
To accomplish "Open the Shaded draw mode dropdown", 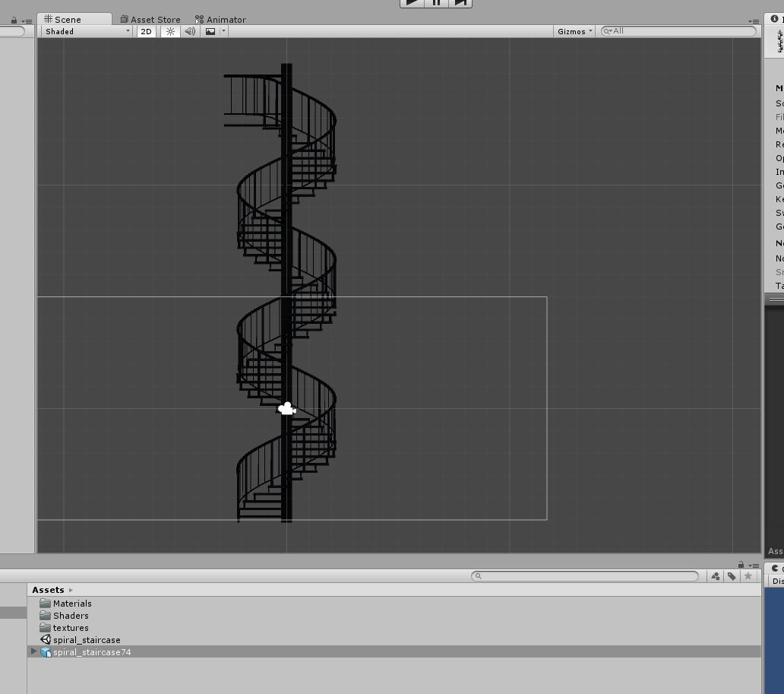I will coord(87,31).
